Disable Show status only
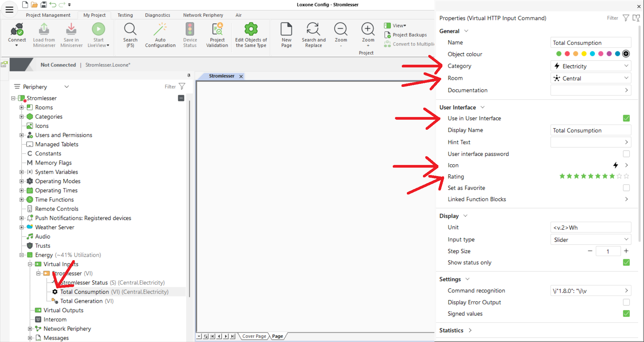 click(626, 263)
